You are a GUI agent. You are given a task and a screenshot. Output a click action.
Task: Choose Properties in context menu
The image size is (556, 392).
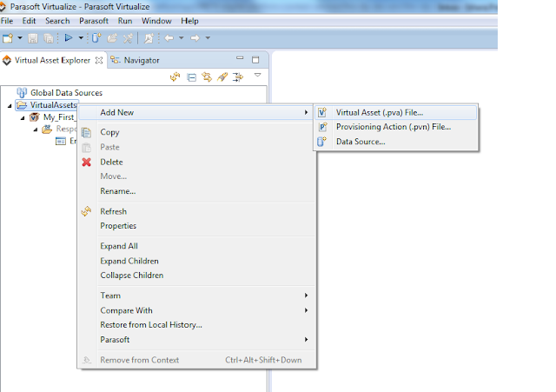coord(196,226)
